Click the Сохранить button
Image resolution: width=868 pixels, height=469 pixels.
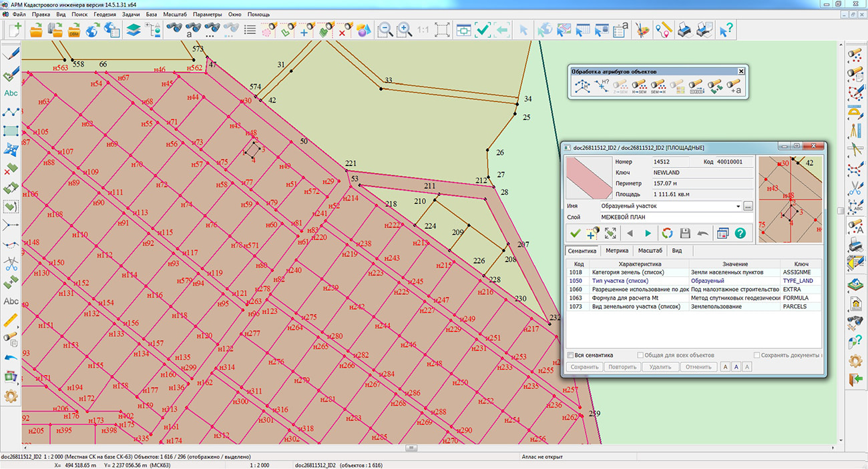(x=584, y=367)
